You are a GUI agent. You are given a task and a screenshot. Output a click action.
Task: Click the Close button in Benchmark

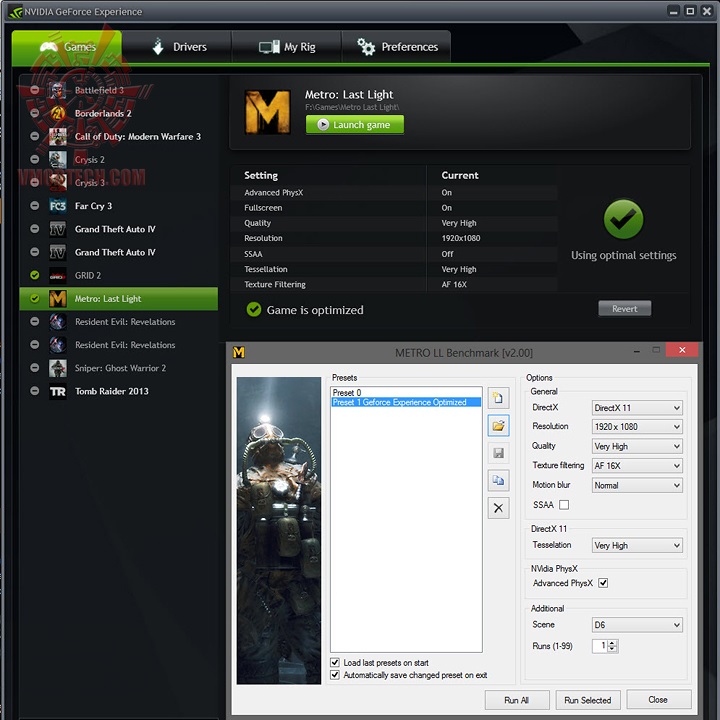pos(658,699)
